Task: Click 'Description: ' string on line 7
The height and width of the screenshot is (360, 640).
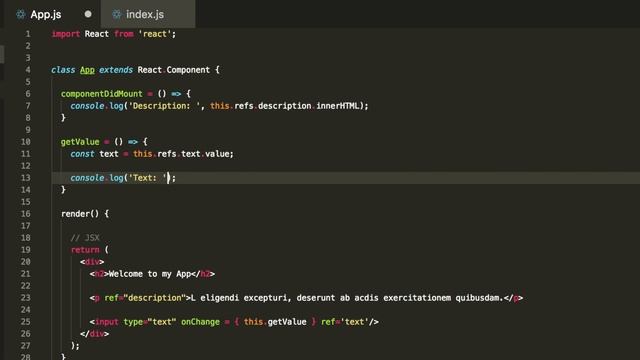Action: [x=164, y=106]
